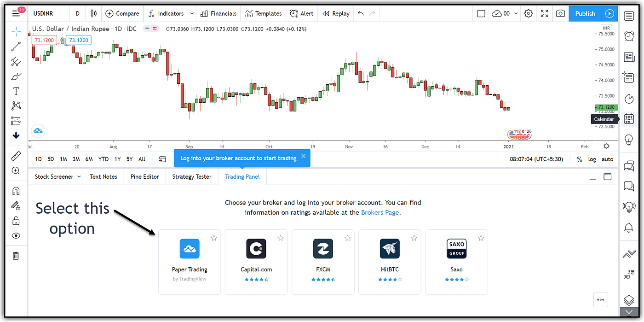This screenshot has width=644, height=322.
Task: Toggle lock all drawing tools
Action: click(16, 221)
